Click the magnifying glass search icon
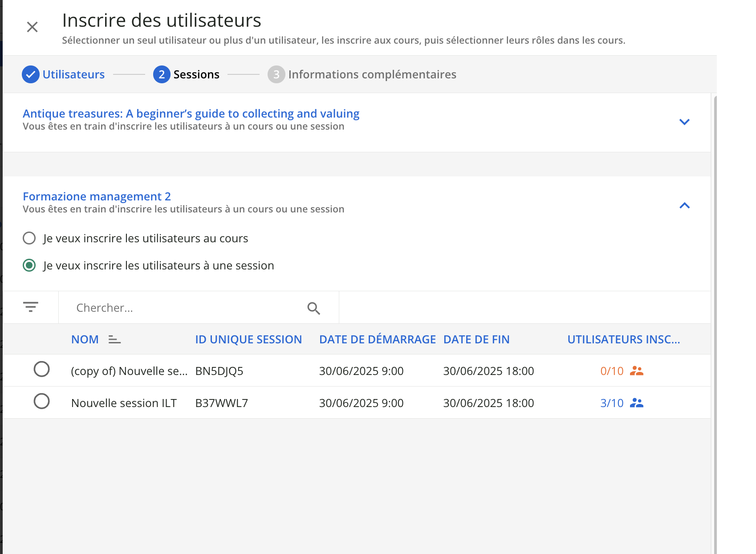This screenshot has height=554, width=756. click(313, 308)
